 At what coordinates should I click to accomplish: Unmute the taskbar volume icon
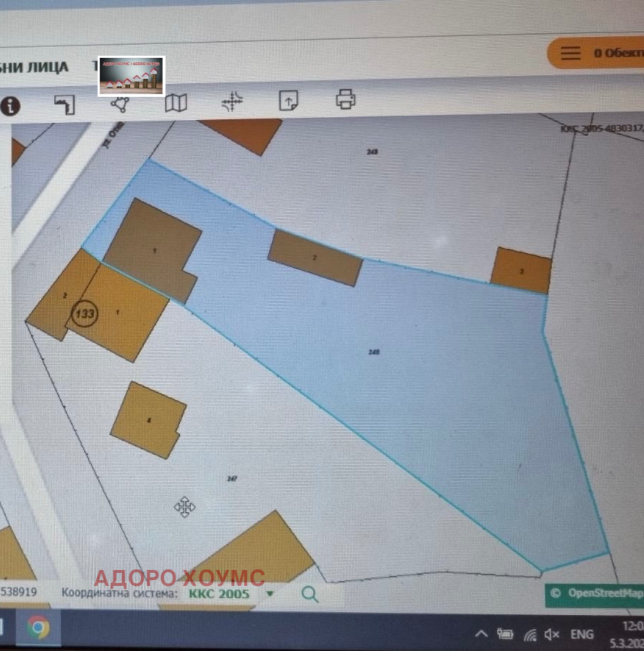click(551, 634)
